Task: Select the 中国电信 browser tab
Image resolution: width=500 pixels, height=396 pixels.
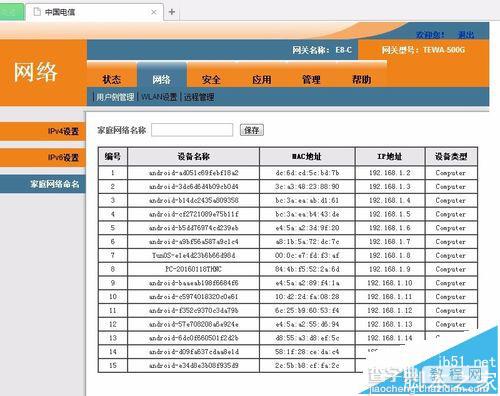Action: coord(94,12)
